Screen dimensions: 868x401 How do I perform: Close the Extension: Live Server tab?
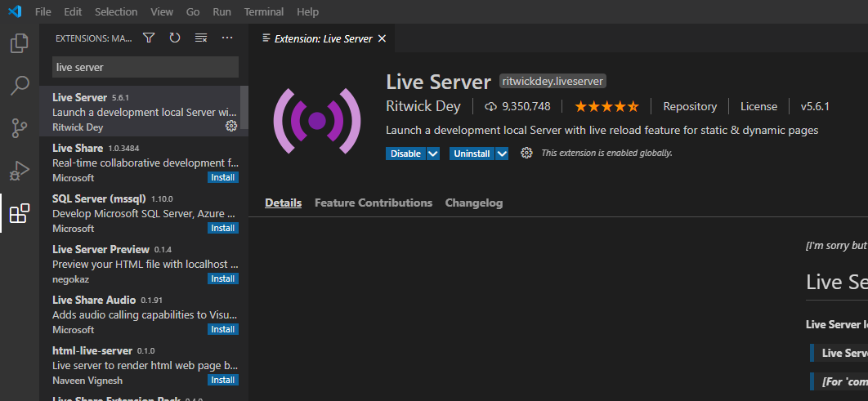click(x=382, y=38)
